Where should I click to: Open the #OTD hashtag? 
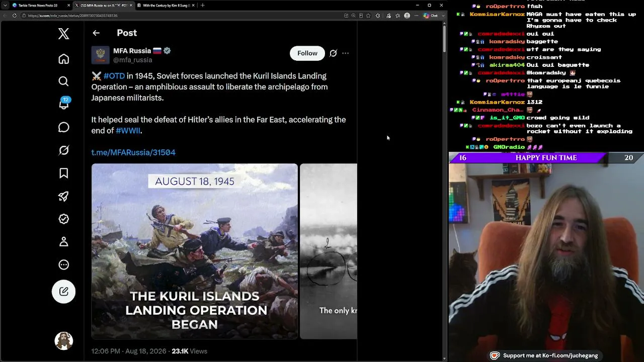tap(114, 76)
